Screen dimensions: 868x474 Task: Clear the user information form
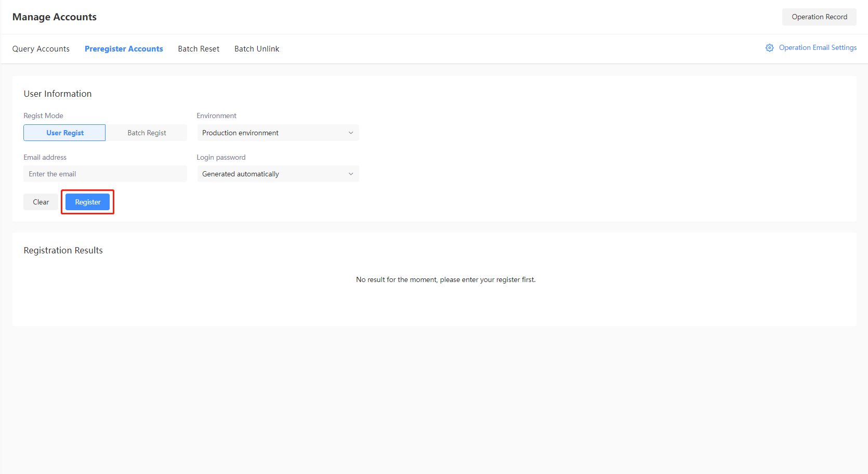point(41,202)
